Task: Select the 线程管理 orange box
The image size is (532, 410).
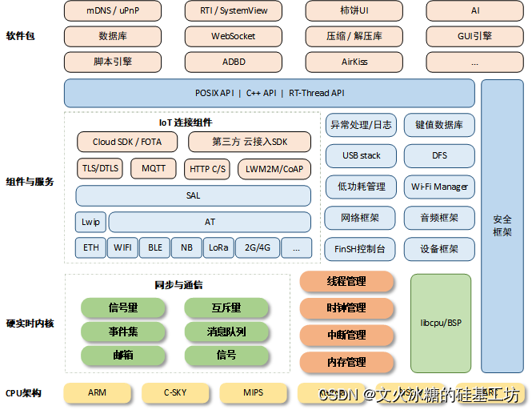Action: pyautogui.click(x=346, y=281)
